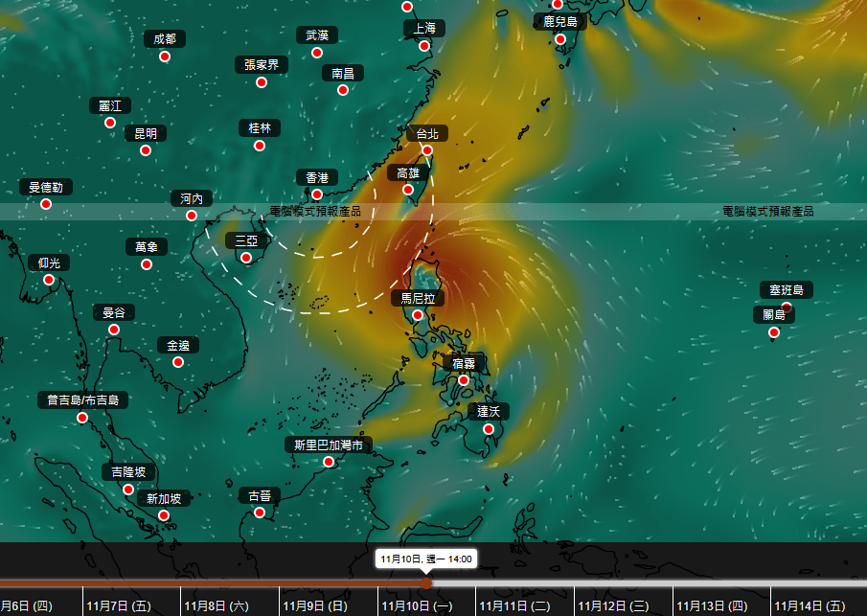
Task: Click 11月11日 (二) timeline date
Action: tap(515, 605)
